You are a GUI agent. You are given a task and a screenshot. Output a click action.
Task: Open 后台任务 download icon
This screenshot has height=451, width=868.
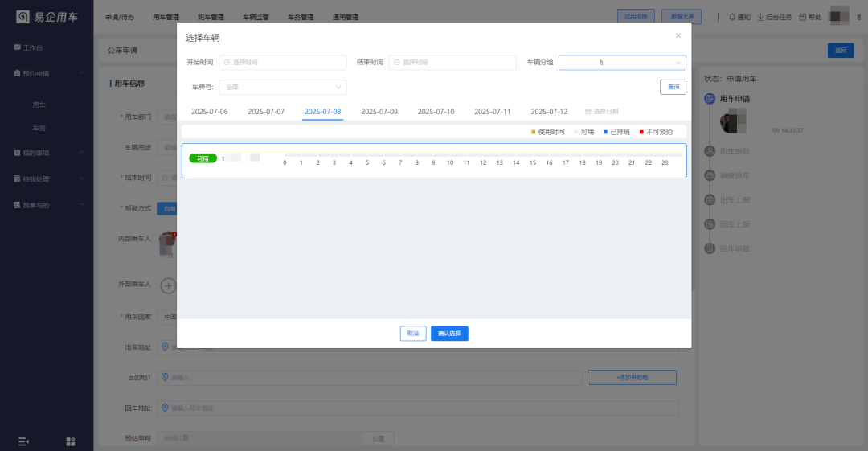[x=760, y=17]
